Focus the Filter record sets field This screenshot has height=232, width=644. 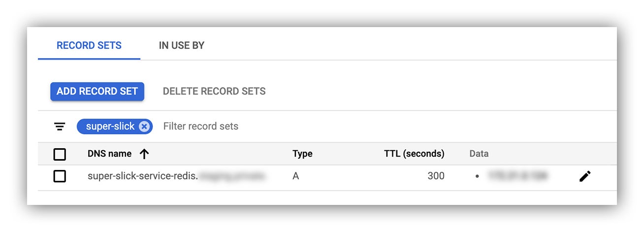[201, 127]
